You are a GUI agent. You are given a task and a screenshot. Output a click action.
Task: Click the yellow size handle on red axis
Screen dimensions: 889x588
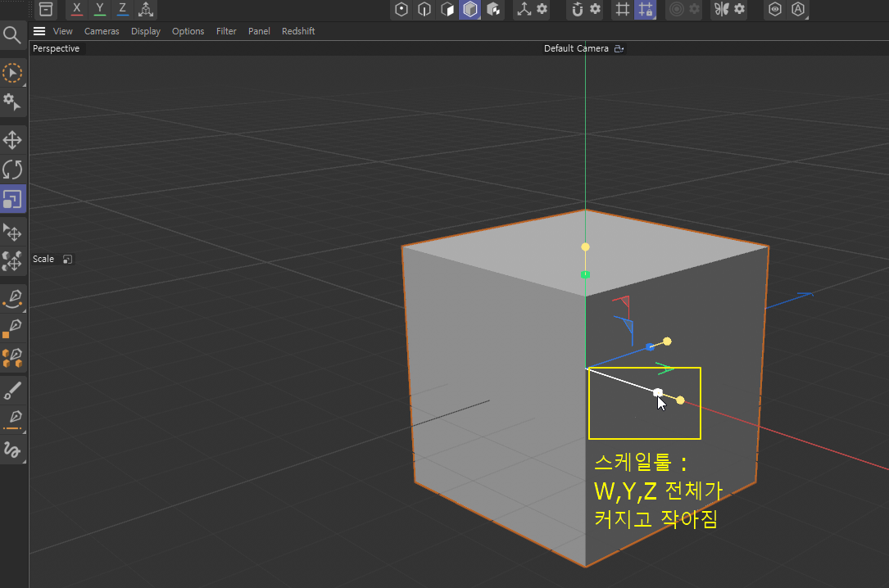[680, 400]
